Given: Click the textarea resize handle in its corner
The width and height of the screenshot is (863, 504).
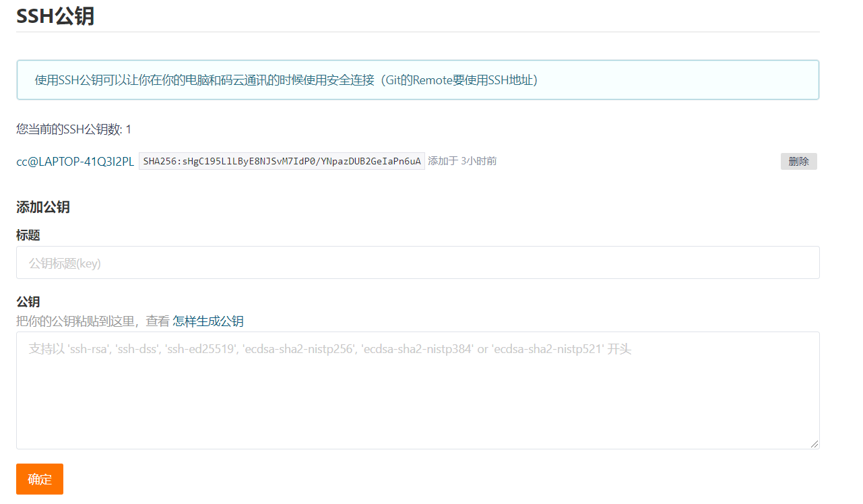Looking at the screenshot, I should [x=814, y=443].
